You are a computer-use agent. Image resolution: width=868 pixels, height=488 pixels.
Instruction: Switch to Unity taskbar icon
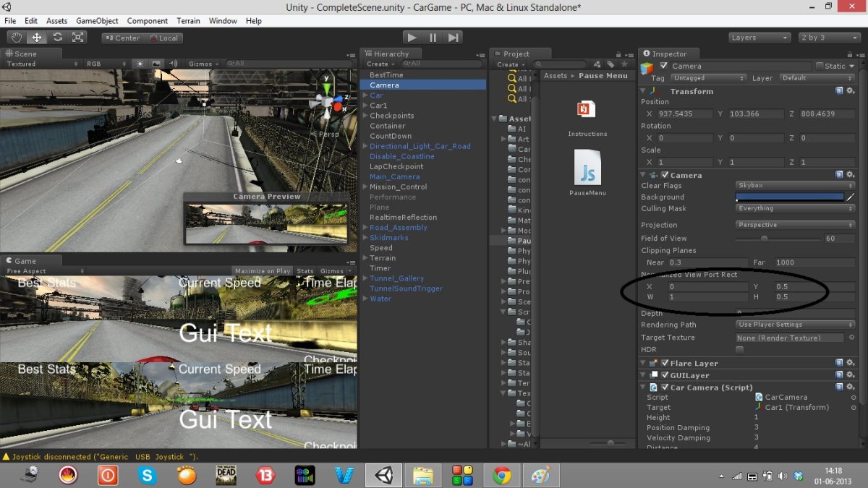[x=383, y=475]
